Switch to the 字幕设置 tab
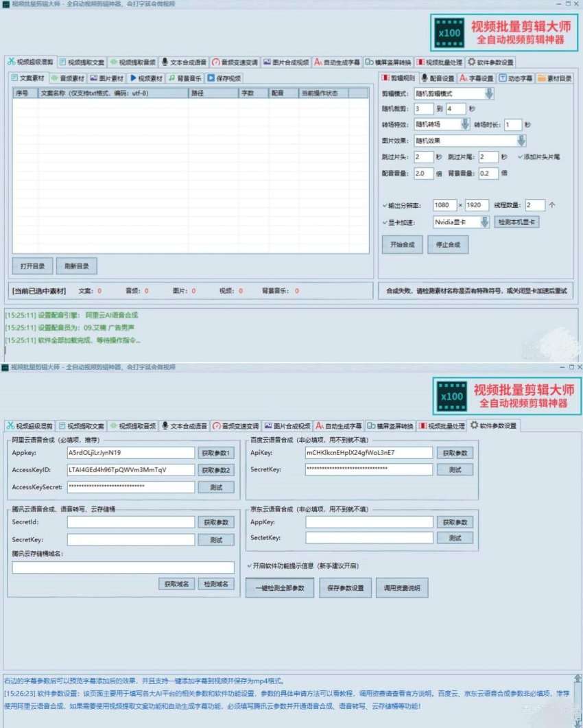 (477, 78)
